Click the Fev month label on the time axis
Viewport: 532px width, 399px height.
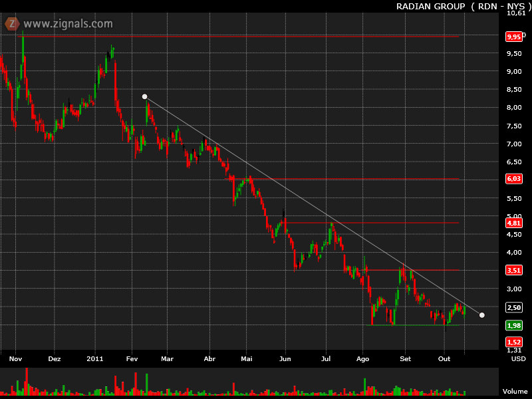132,358
